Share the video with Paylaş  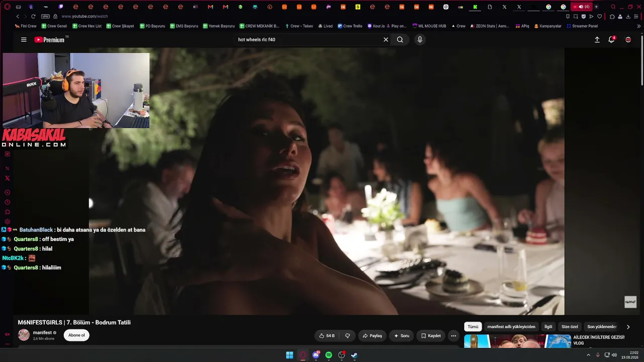pyautogui.click(x=372, y=336)
